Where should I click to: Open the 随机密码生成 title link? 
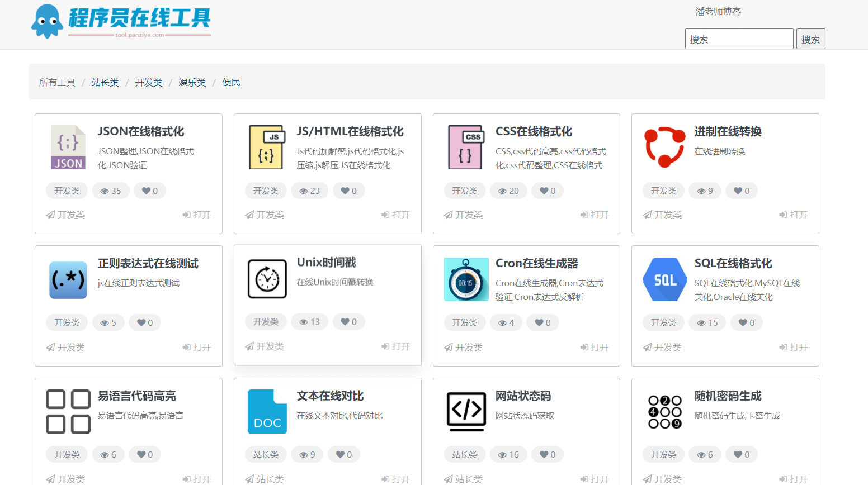[x=728, y=396]
